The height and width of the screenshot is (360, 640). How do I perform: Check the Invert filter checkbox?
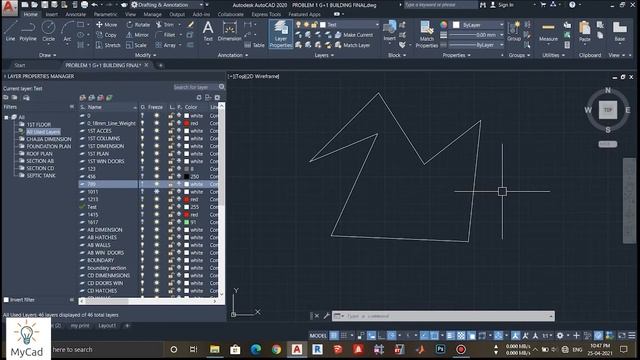[6, 300]
